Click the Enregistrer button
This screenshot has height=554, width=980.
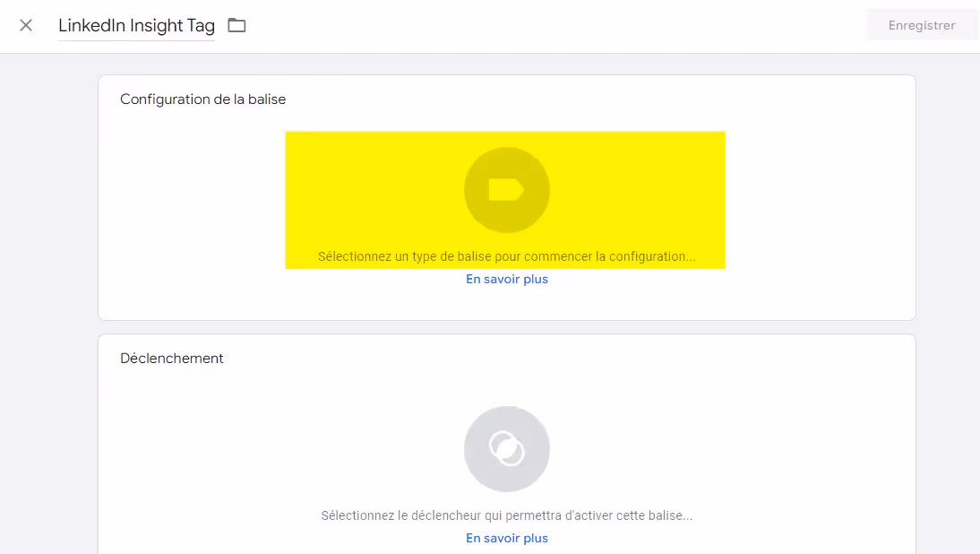921,26
